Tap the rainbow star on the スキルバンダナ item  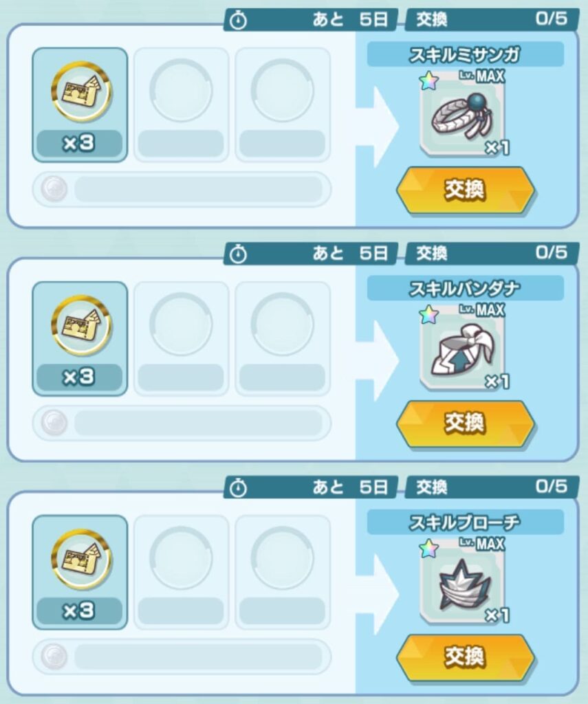click(x=428, y=314)
